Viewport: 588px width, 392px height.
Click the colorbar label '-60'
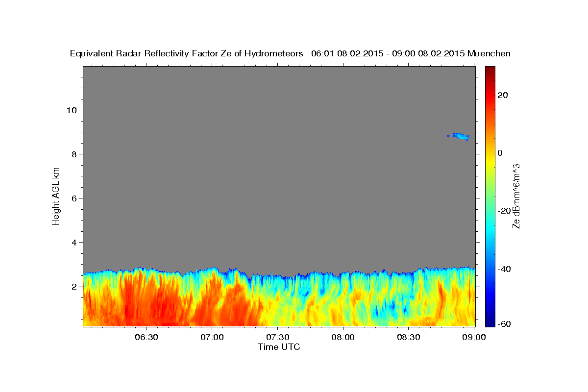(x=504, y=324)
